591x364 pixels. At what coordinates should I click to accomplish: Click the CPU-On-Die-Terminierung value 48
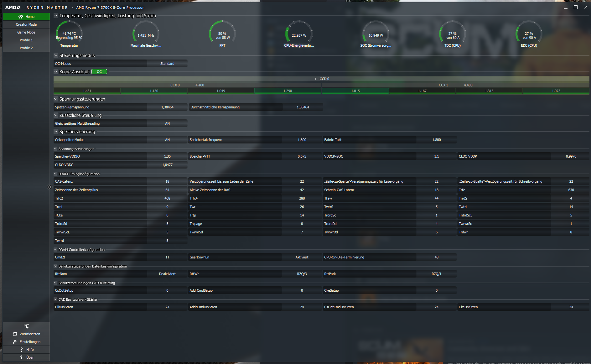coord(437,257)
